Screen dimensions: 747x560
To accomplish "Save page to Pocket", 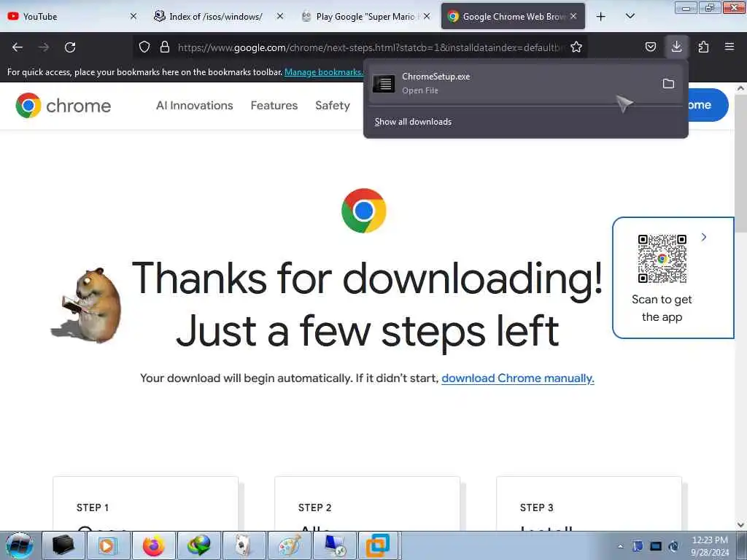I will click(x=650, y=47).
